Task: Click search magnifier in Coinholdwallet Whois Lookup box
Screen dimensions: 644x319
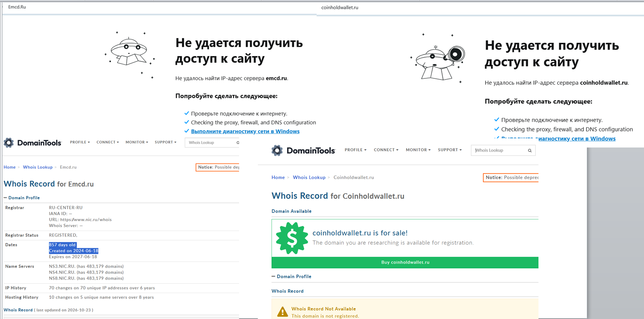Action: pos(530,151)
